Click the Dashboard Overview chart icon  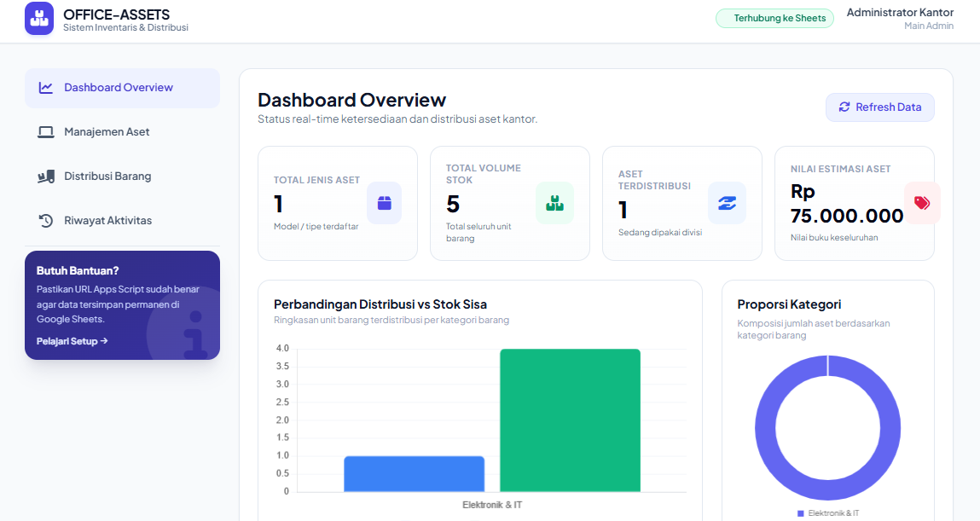tap(45, 88)
